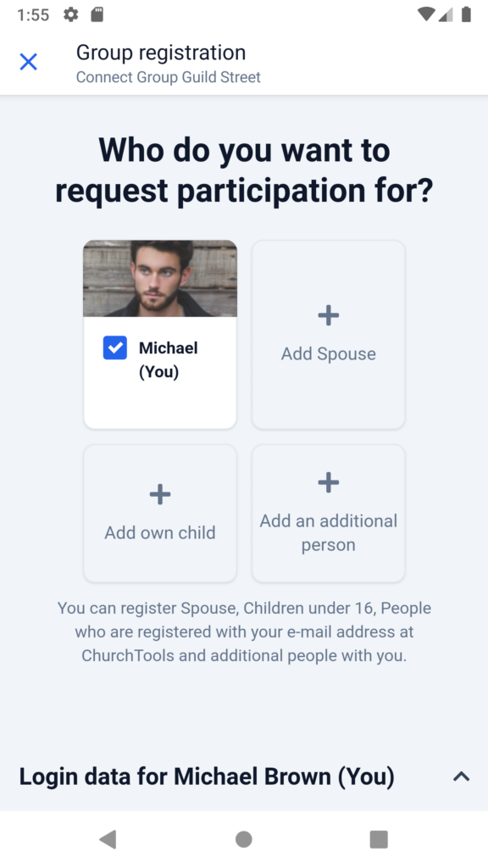Tap the battery status icon
The image size is (488, 868).
[x=467, y=14]
